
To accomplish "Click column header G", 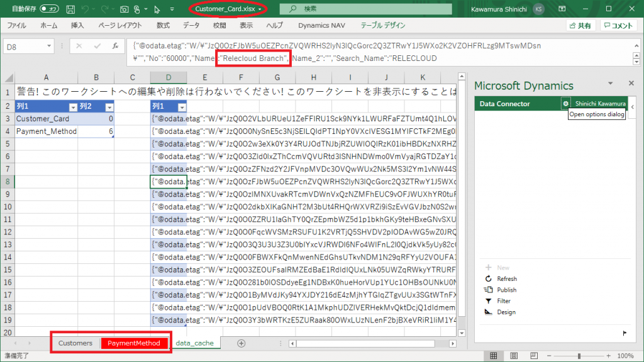I will click(277, 77).
